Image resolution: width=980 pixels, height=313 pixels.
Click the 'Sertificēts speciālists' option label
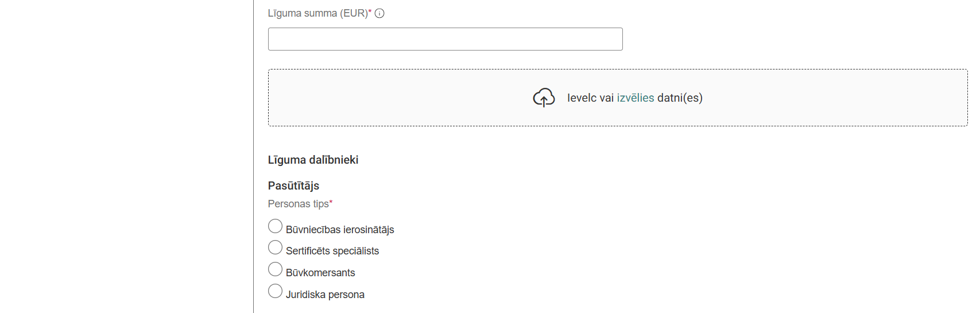click(332, 251)
